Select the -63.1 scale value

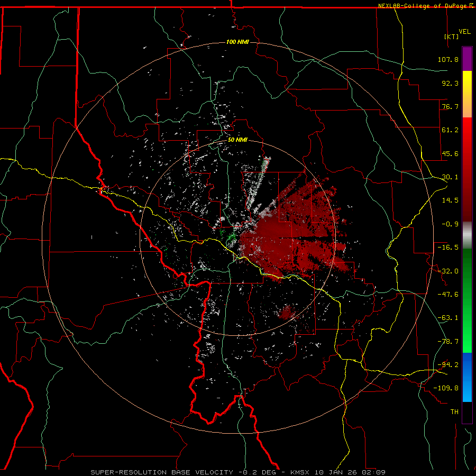(x=448, y=318)
